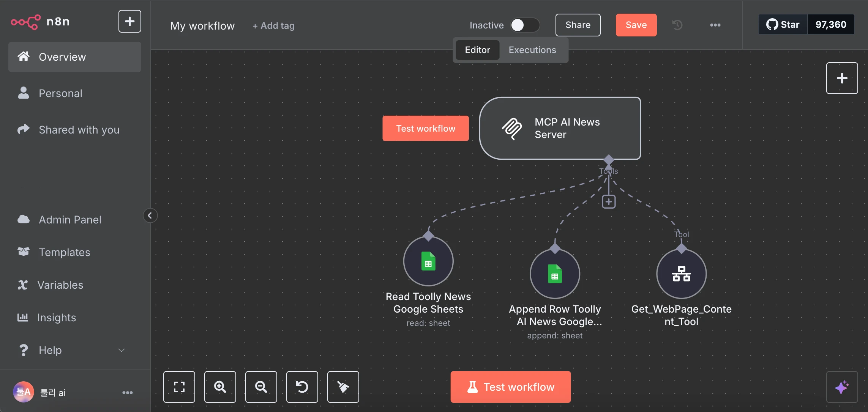Open workflow history icon
The height and width of the screenshot is (412, 868).
[x=677, y=25]
